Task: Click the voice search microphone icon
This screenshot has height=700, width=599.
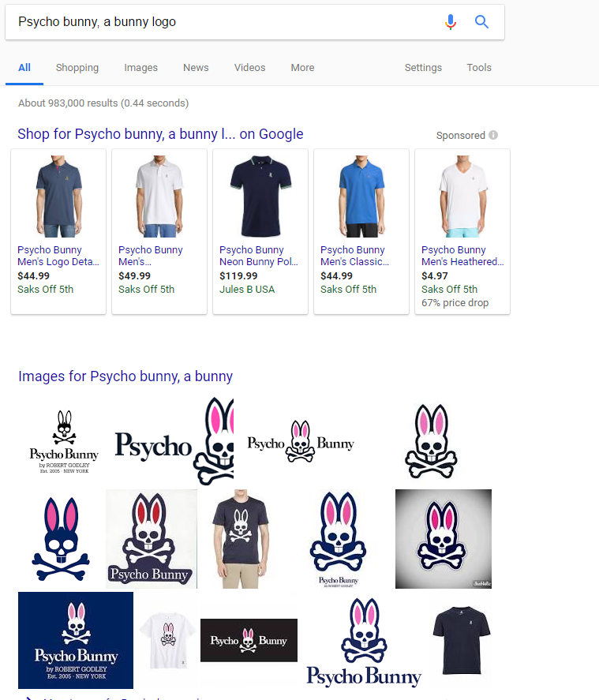Action: pos(451,21)
